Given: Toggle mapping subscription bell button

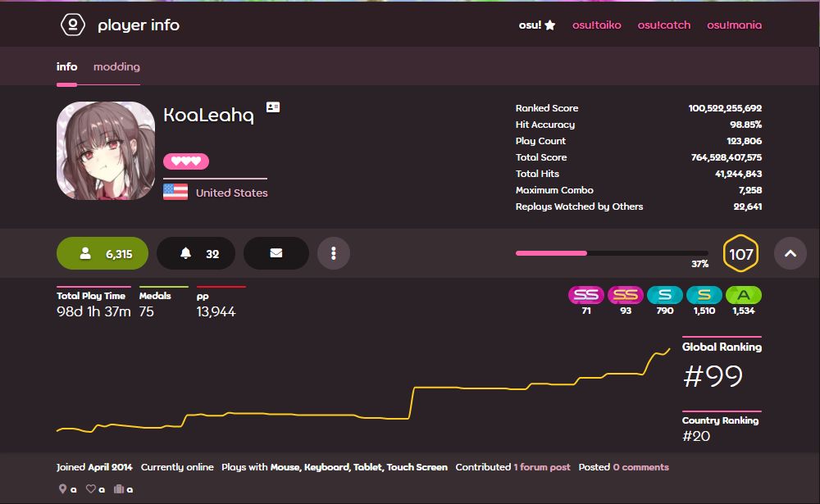Looking at the screenshot, I should (x=196, y=254).
